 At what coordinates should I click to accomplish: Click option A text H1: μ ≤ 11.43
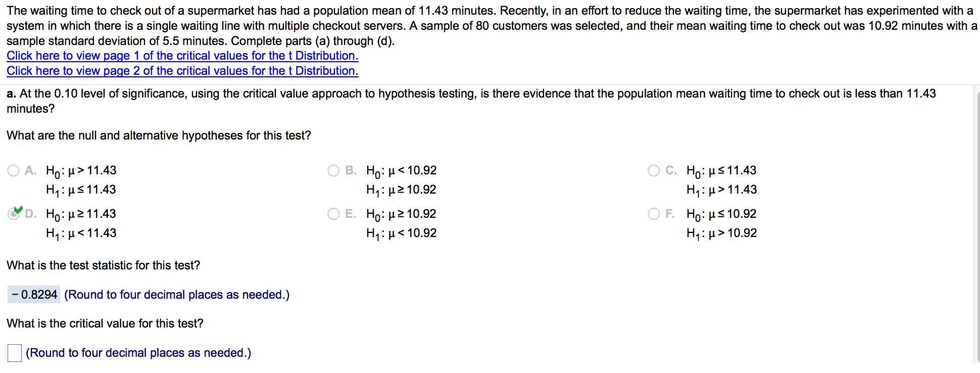pyautogui.click(x=81, y=190)
